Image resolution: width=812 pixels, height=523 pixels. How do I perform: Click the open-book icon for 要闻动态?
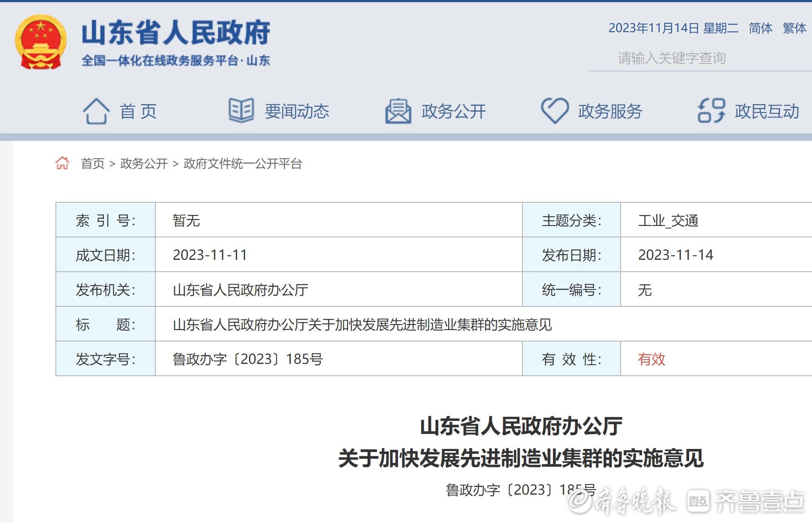[x=241, y=110]
